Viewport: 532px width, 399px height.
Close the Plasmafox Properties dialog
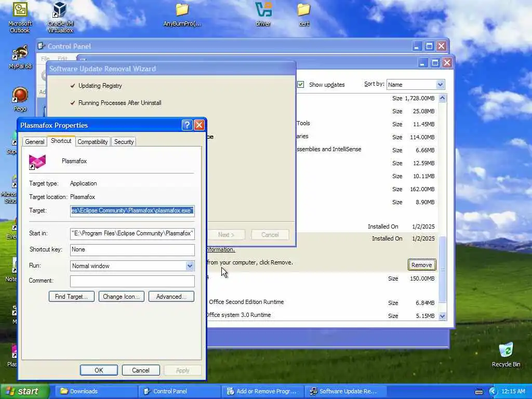point(199,125)
